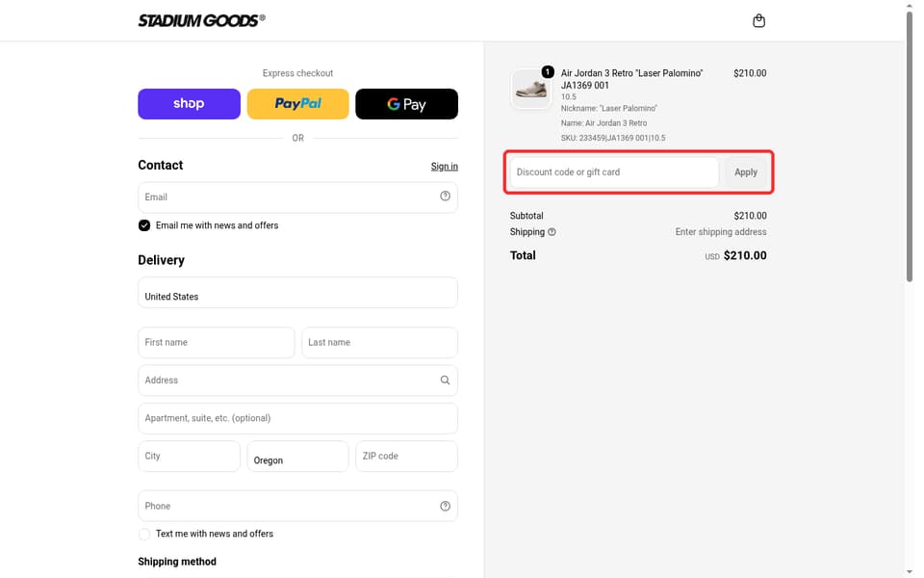
Task: Click the Contact heading
Action: 161,165
